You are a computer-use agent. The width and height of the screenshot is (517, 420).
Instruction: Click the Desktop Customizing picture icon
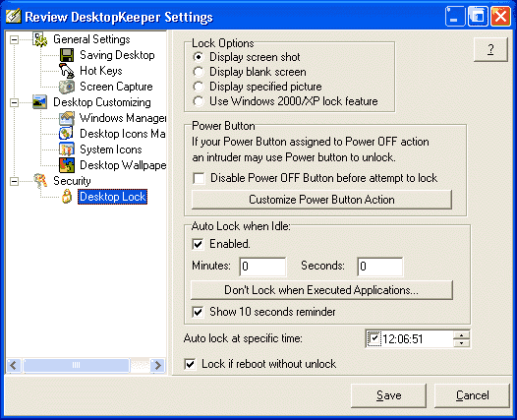pos(40,102)
